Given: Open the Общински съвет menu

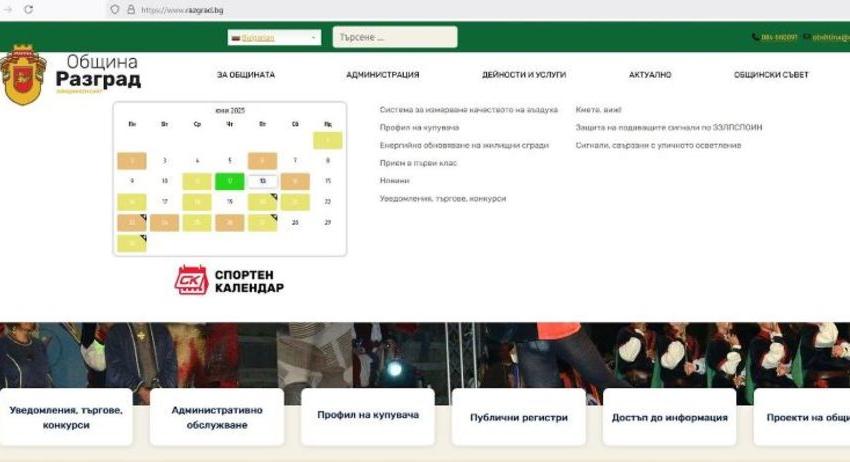Looking at the screenshot, I should (770, 75).
